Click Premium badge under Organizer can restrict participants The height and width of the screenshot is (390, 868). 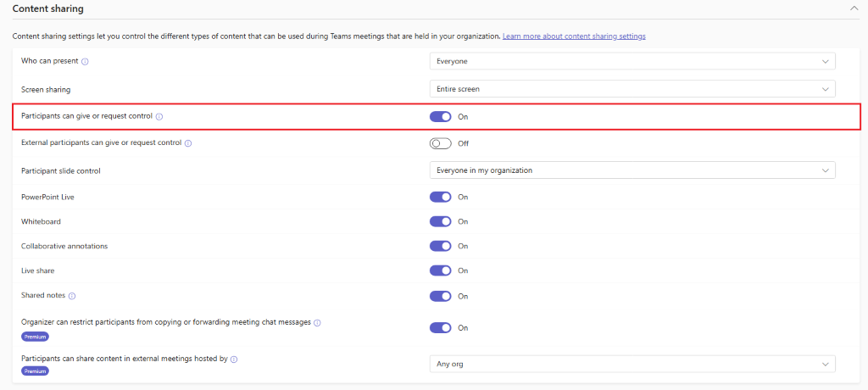(x=35, y=337)
